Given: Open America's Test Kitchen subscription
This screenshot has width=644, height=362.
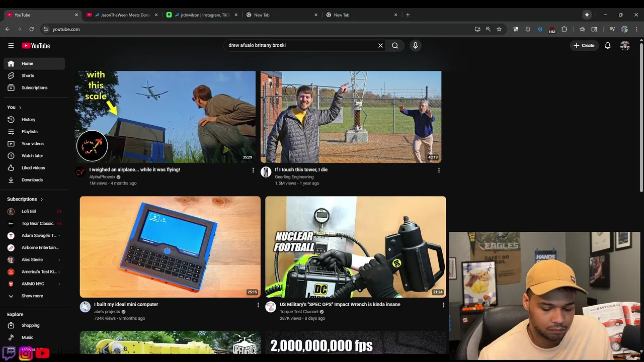Looking at the screenshot, I should 34,271.
